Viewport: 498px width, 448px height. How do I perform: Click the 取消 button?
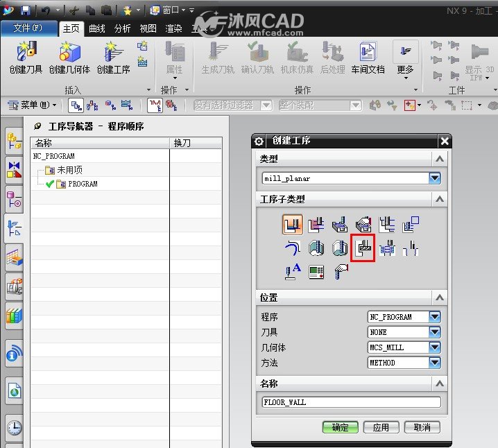(422, 427)
